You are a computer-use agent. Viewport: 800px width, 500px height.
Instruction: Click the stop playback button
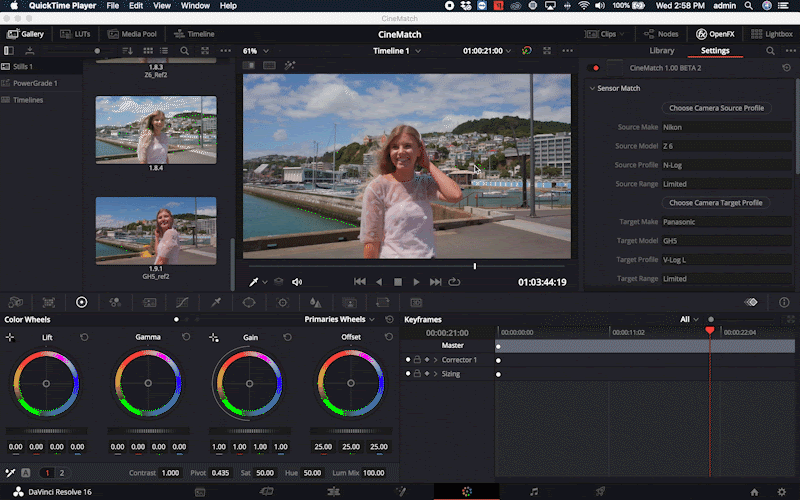click(x=397, y=282)
